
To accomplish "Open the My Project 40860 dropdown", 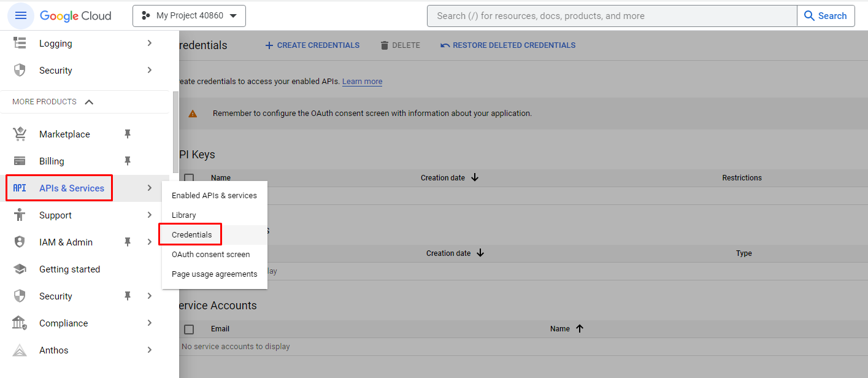I will pos(189,16).
